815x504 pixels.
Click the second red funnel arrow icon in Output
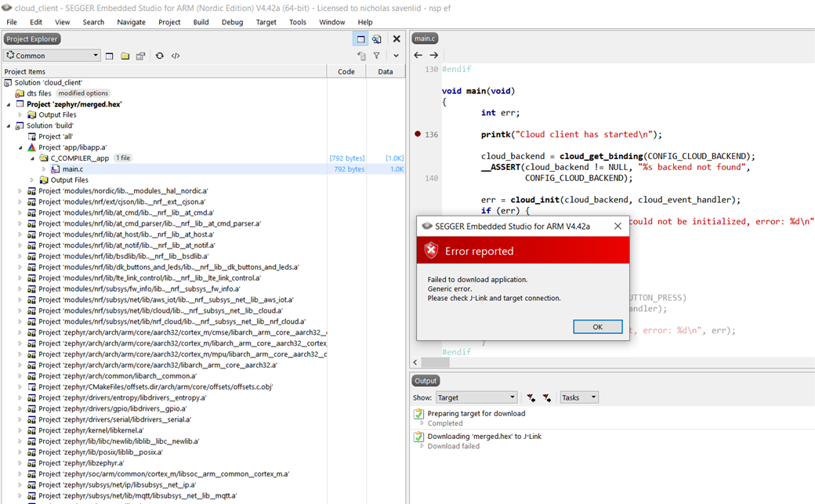click(547, 397)
